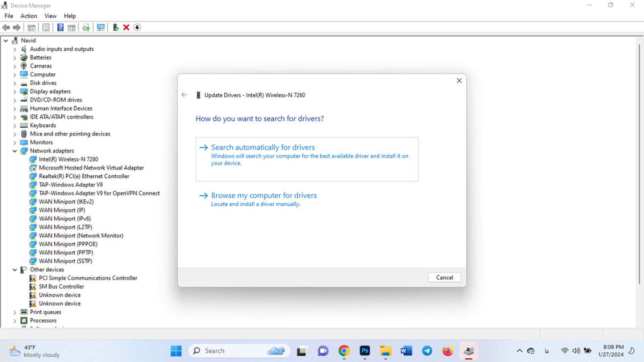Select WAN Miniport (IKEv2)

click(66, 202)
